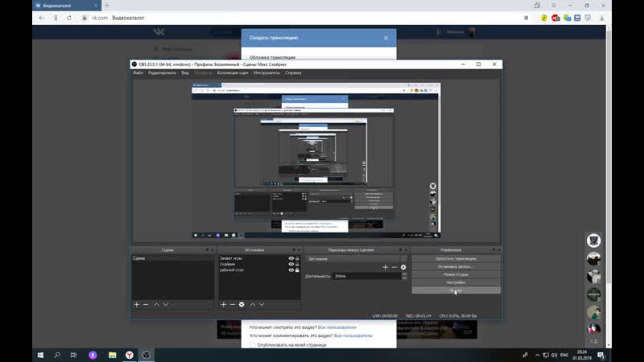
Task: Click Остановка записи button
Action: coord(456,266)
